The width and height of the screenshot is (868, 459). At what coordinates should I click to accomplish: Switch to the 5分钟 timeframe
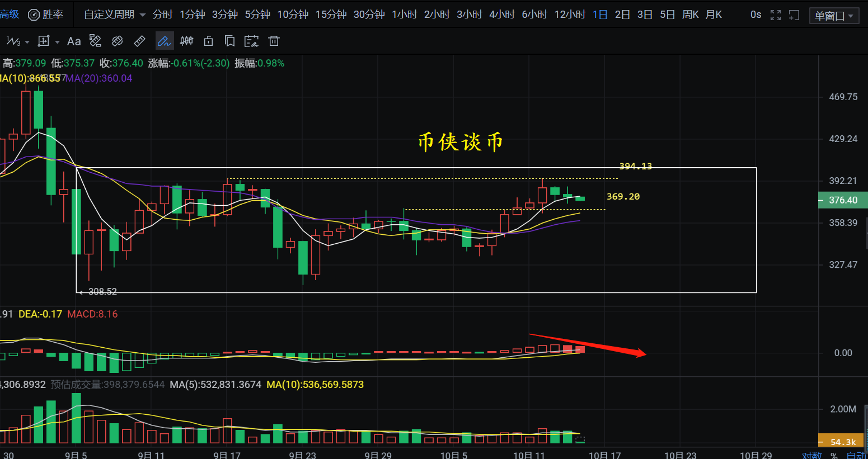257,15
